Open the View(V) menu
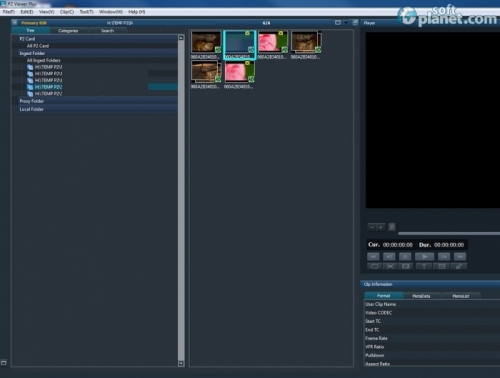This screenshot has height=378, width=500. 46,12
